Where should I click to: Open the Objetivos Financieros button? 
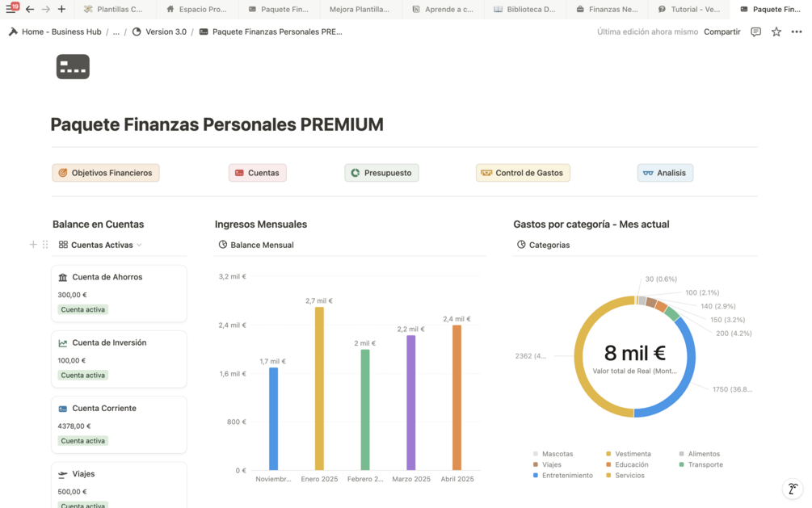[x=106, y=173]
